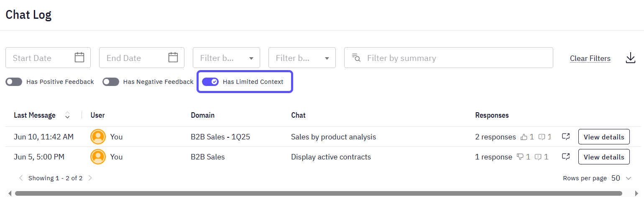The width and height of the screenshot is (644, 222).
Task: Click the Chat column header
Action: (299, 115)
